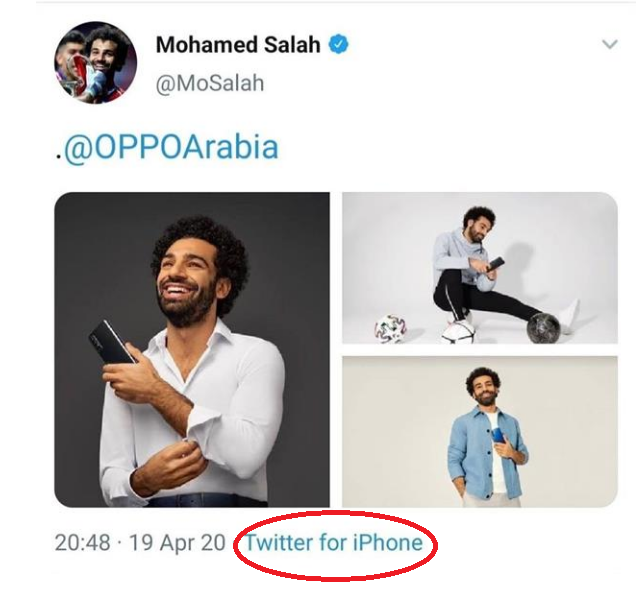Click the Mohamed Salah display name
This screenshot has height=593, width=644.
(238, 45)
